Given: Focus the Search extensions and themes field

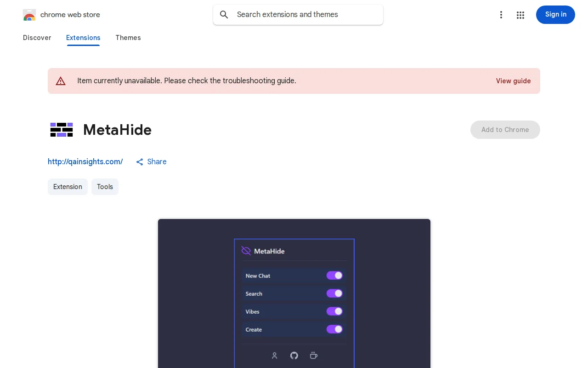Looking at the screenshot, I should point(298,15).
